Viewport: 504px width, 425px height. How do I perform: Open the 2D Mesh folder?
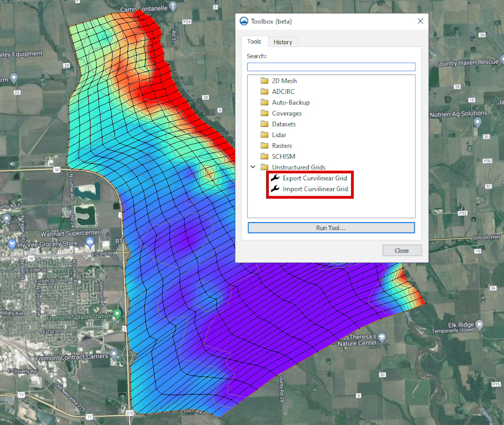click(x=265, y=80)
